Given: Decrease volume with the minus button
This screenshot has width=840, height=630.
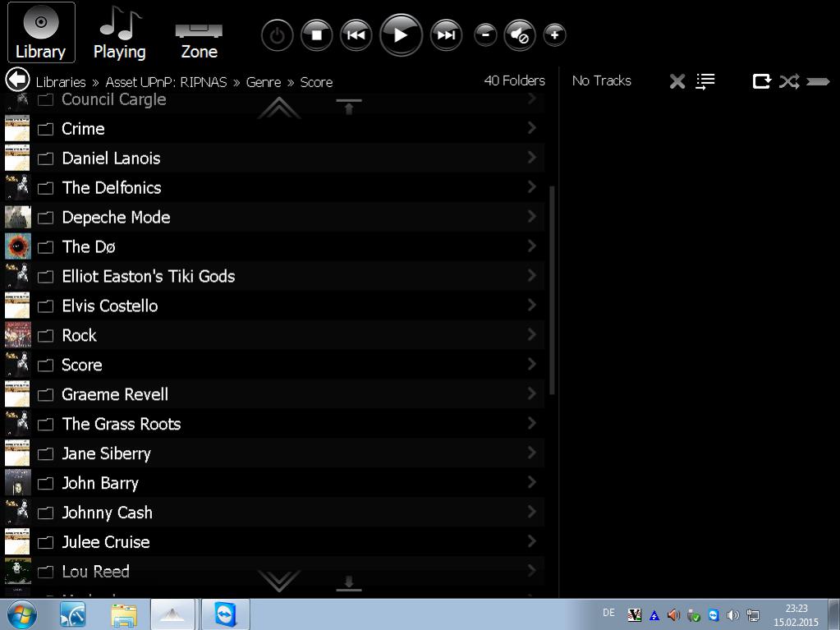Looking at the screenshot, I should [485, 34].
